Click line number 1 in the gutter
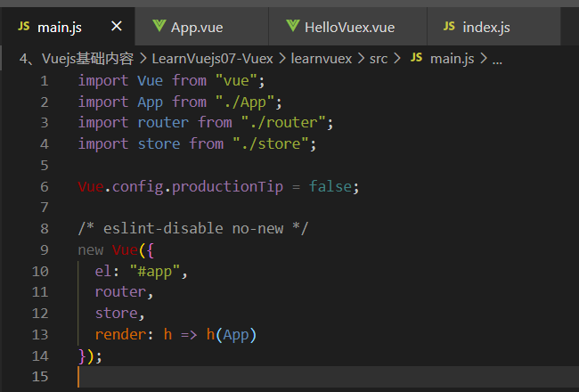The width and height of the screenshot is (579, 392). pyautogui.click(x=45, y=81)
